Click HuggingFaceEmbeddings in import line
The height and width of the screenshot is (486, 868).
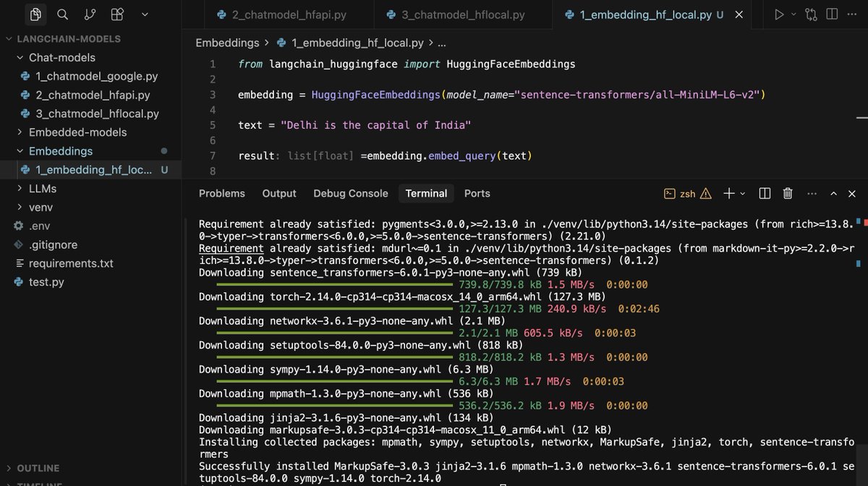point(511,64)
